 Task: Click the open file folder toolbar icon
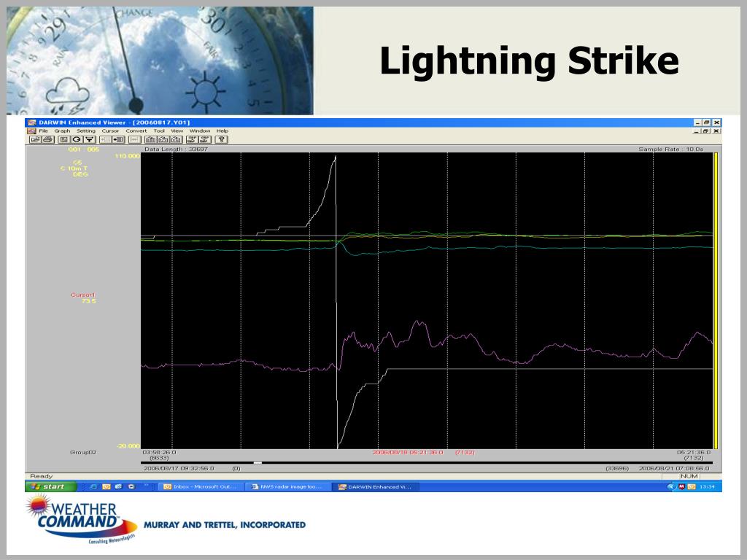point(35,139)
